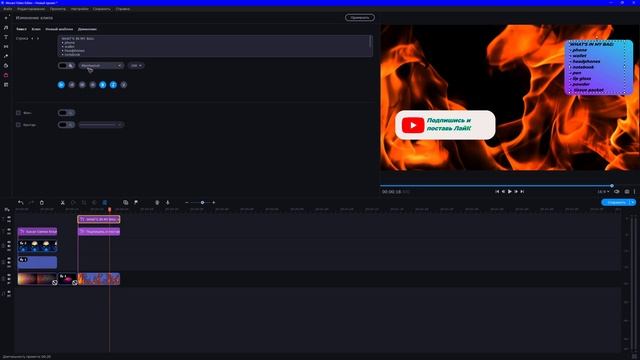Screen dimensions: 640x360
Task: Open the Titles (T) section in sidebar
Action: [6, 37]
